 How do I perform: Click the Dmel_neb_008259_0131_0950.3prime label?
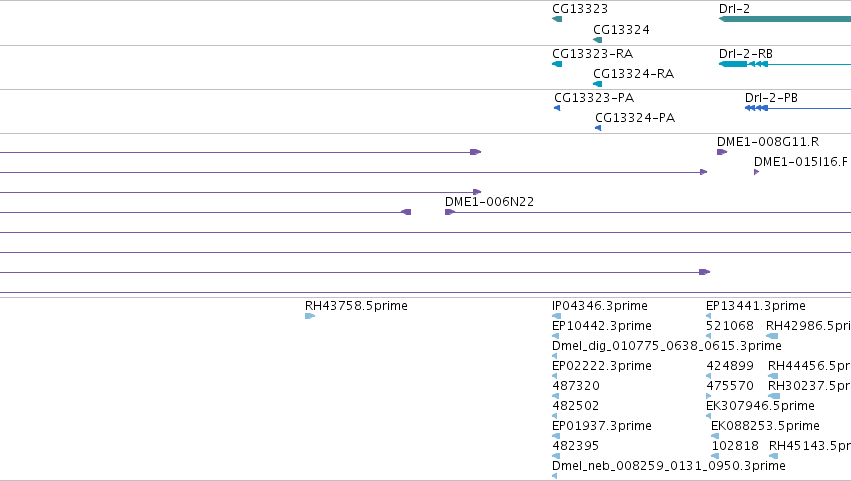point(668,466)
